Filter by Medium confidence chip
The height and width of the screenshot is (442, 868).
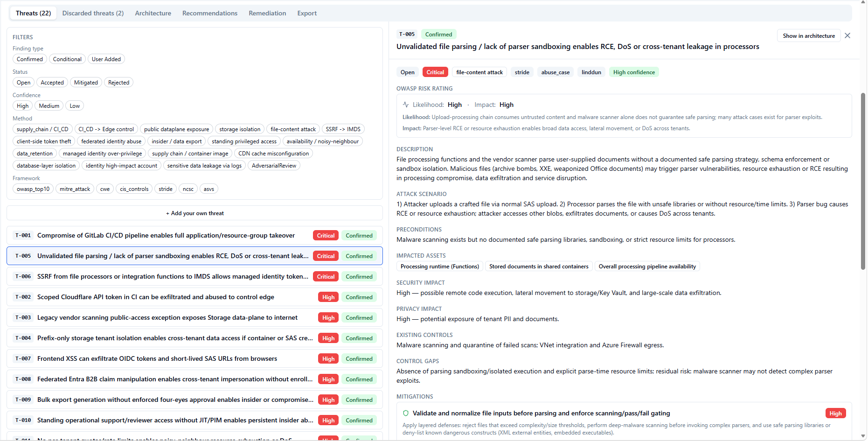pos(49,106)
